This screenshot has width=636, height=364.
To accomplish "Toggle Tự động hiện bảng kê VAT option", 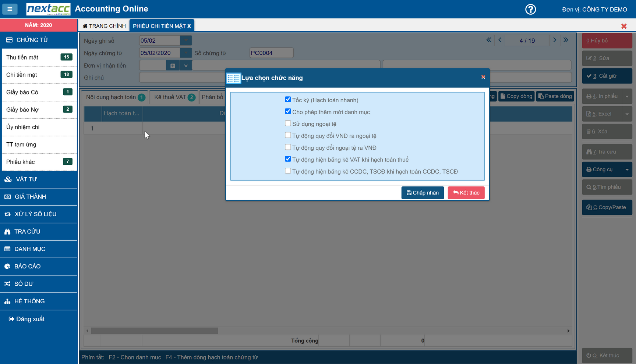I will click(x=288, y=159).
